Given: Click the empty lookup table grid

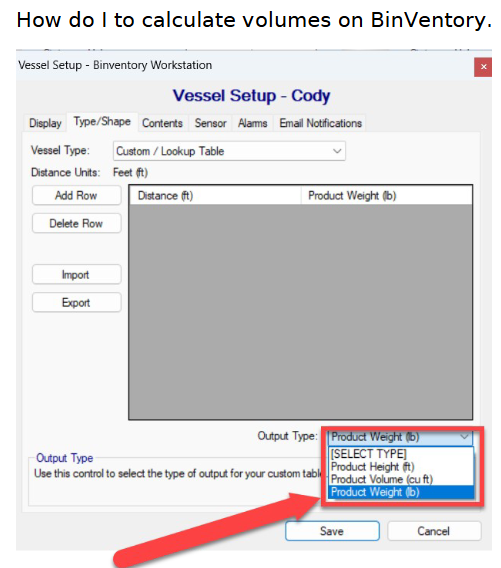Looking at the screenshot, I should point(301,312).
